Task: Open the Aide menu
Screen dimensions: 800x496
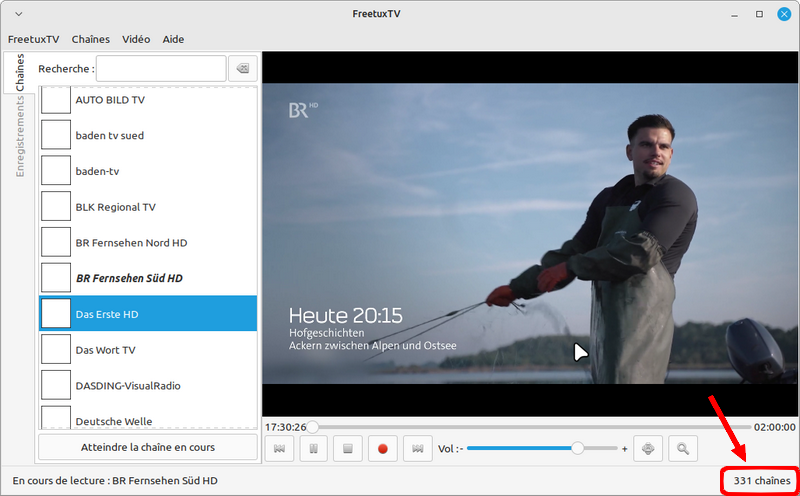Action: tap(173, 39)
